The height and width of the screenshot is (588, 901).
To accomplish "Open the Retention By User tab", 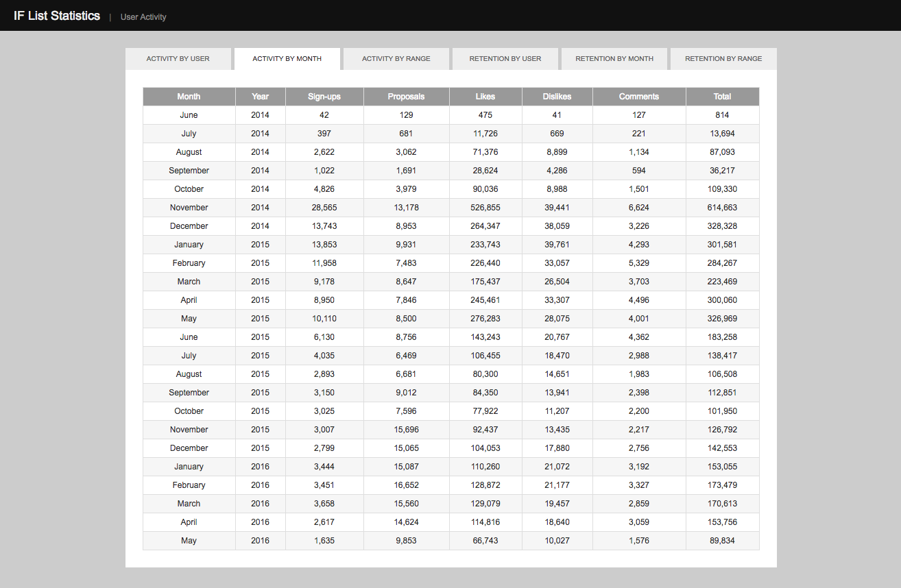I will 505,59.
